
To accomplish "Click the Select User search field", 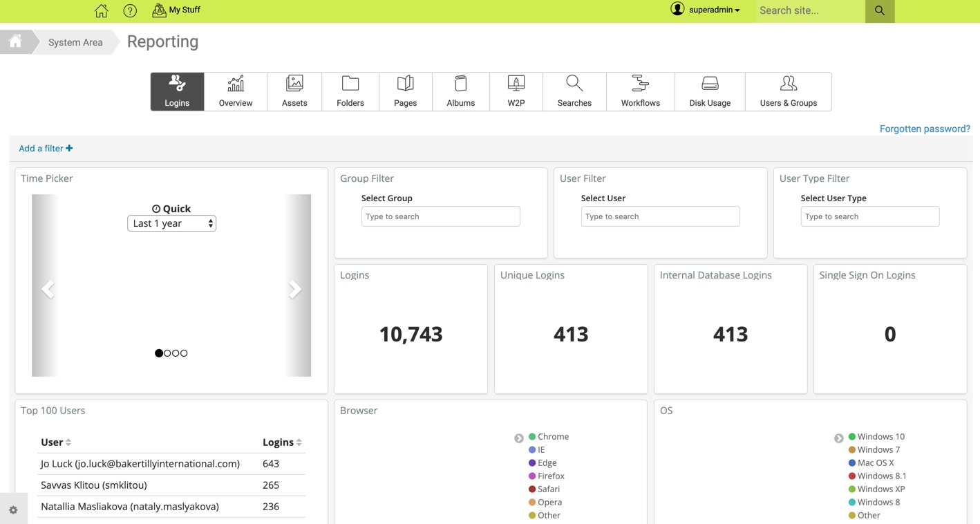I will point(661,216).
